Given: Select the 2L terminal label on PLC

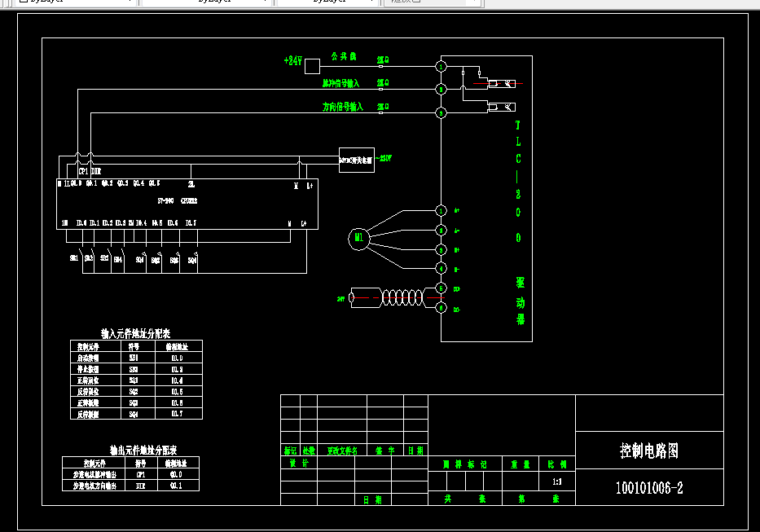Looking at the screenshot, I should pos(191,185).
